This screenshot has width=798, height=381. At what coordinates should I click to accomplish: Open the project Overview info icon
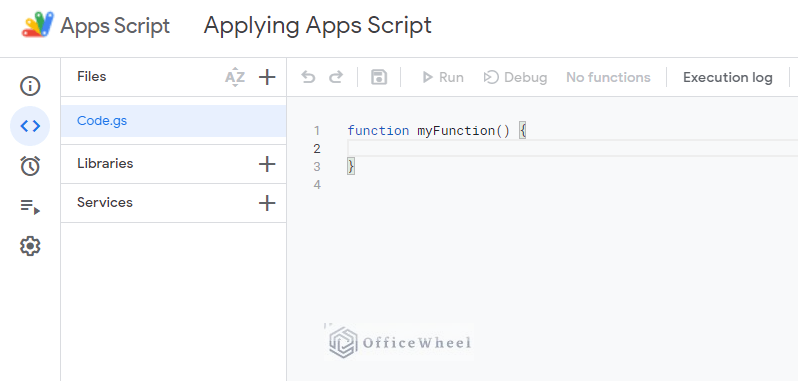coord(30,86)
